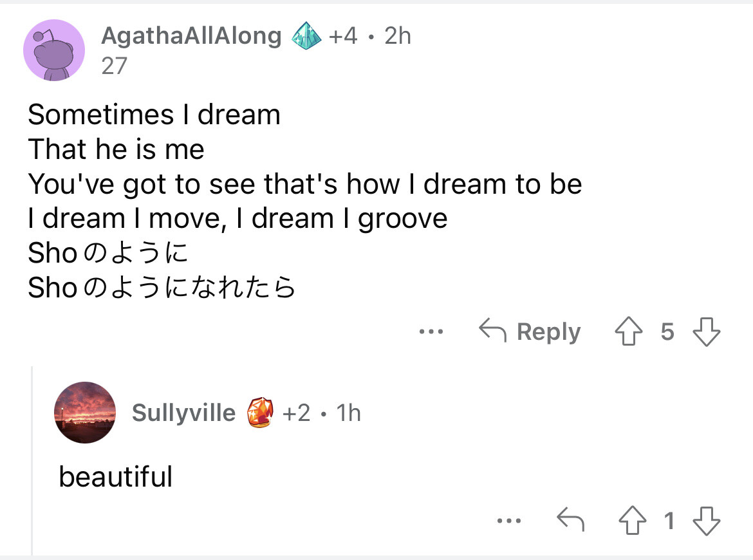This screenshot has height=560, width=753.
Task: Open more options on AgathaAllAlong's comment
Action: 431,332
